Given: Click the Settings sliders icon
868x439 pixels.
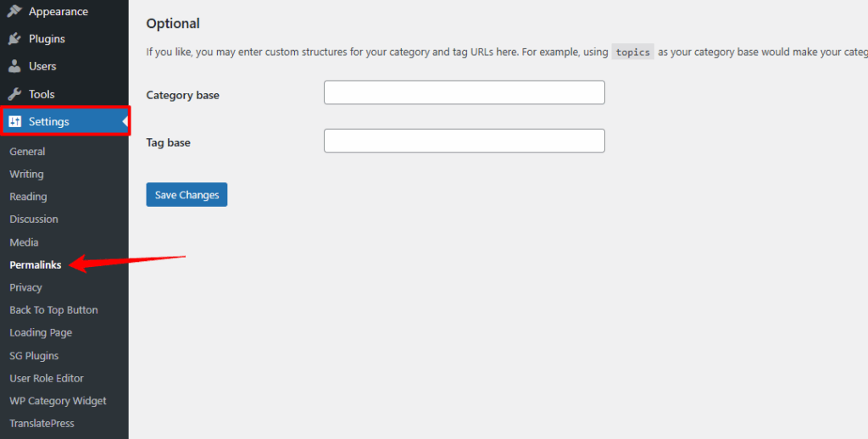Looking at the screenshot, I should 14,122.
